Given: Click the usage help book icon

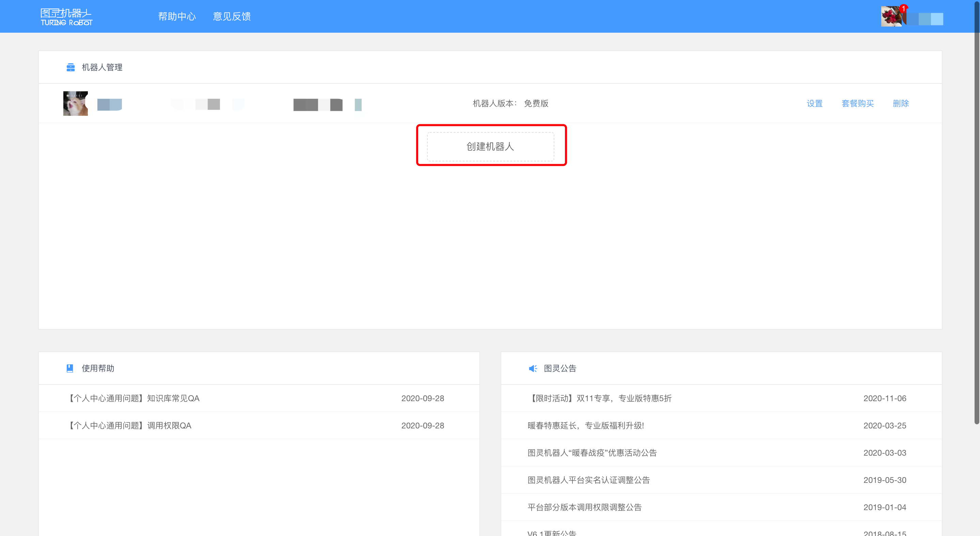Looking at the screenshot, I should coord(70,368).
